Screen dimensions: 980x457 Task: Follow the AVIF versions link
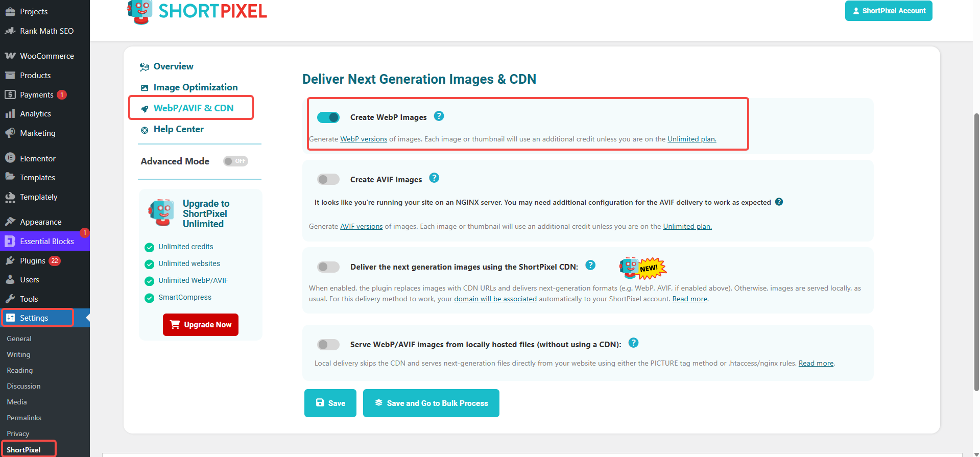[x=362, y=226]
